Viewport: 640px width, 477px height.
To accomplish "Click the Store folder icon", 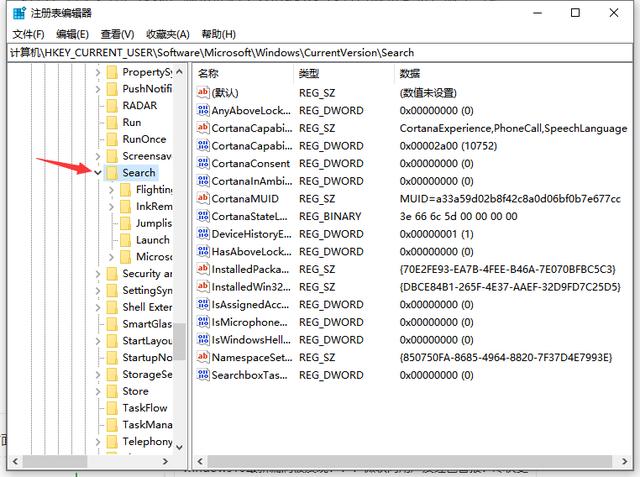I will pyautogui.click(x=112, y=391).
